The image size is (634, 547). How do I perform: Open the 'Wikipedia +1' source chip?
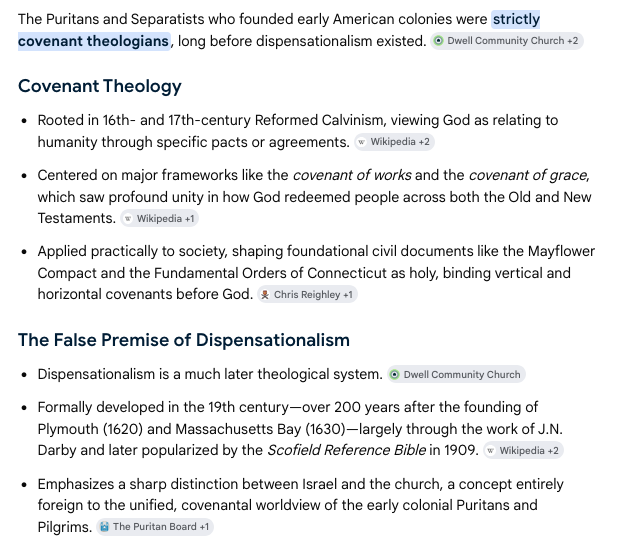point(159,219)
